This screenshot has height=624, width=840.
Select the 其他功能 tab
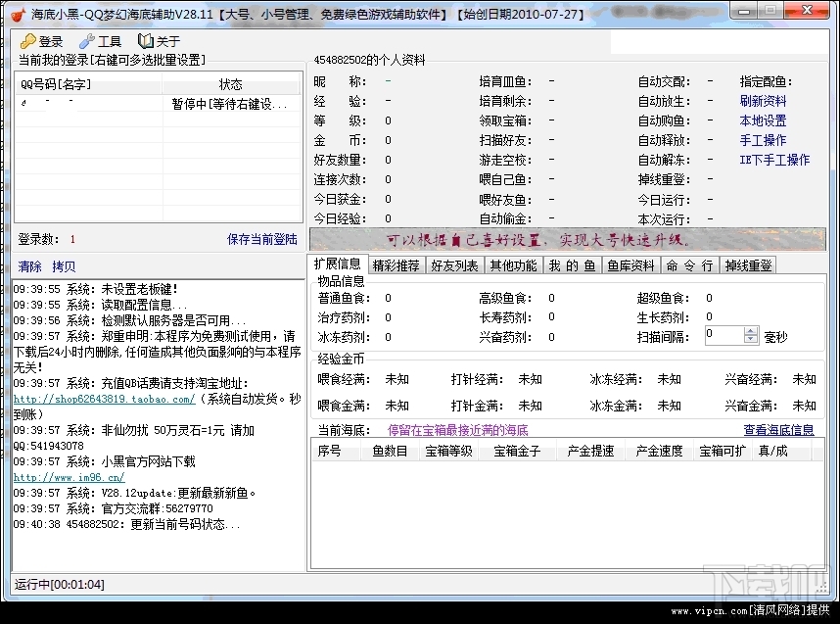[513, 264]
